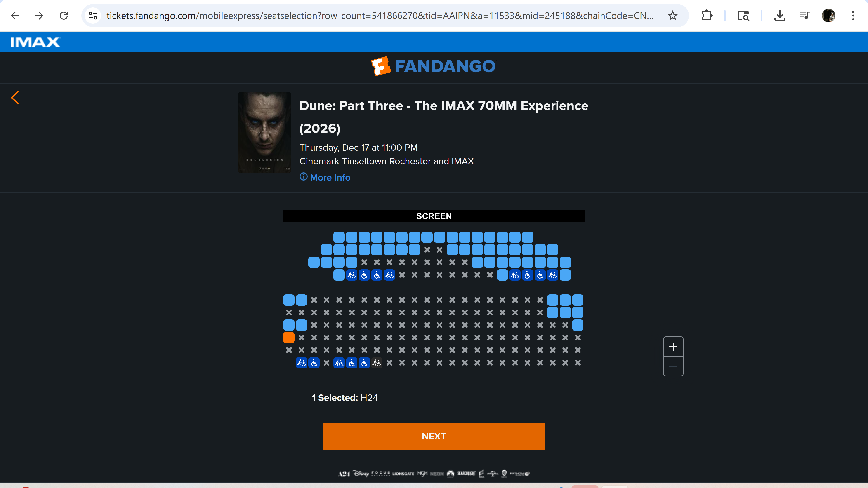This screenshot has height=488, width=868.
Task: Open browser downloads icon
Action: tap(779, 16)
